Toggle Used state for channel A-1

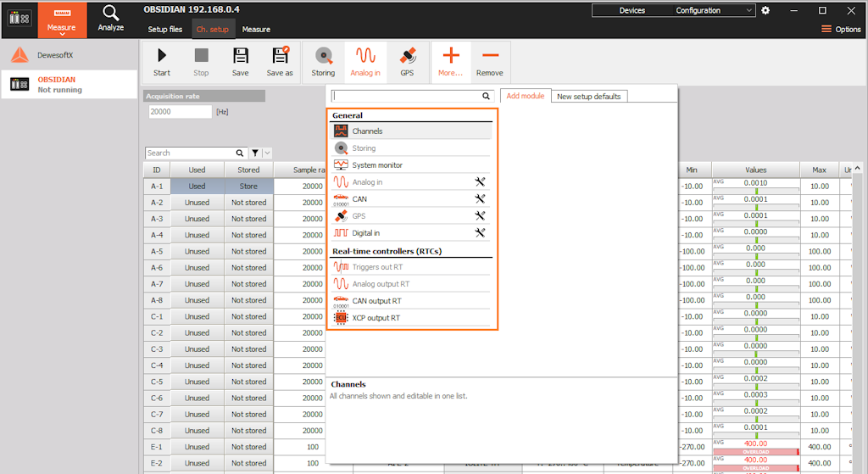click(197, 186)
